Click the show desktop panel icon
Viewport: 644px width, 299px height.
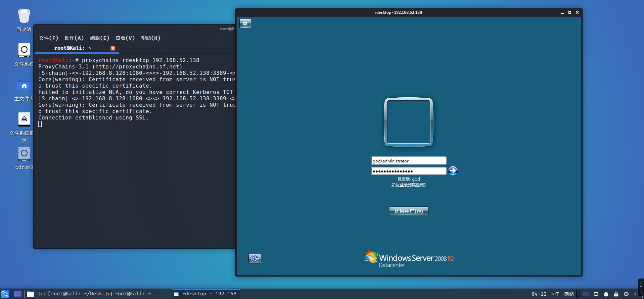(x=18, y=294)
